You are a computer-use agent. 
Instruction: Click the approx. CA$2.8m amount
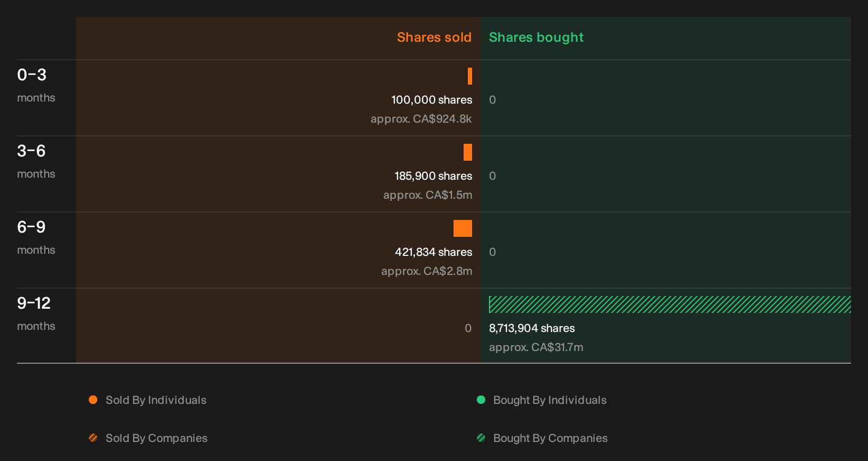click(x=427, y=271)
